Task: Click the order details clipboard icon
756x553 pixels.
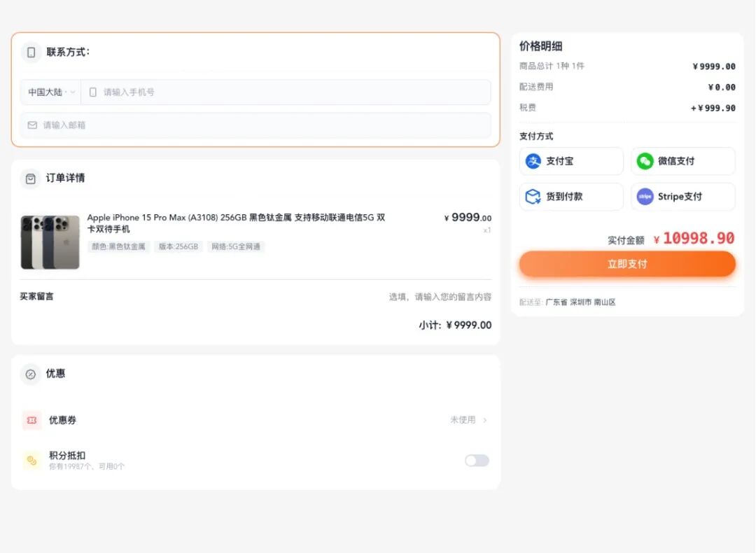Action: 30,178
